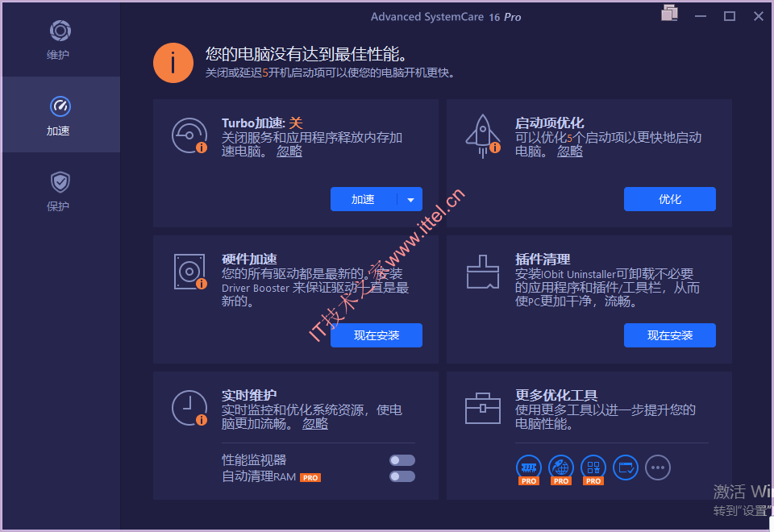
Task: Maximize the Advanced SystemCare window
Action: click(729, 16)
